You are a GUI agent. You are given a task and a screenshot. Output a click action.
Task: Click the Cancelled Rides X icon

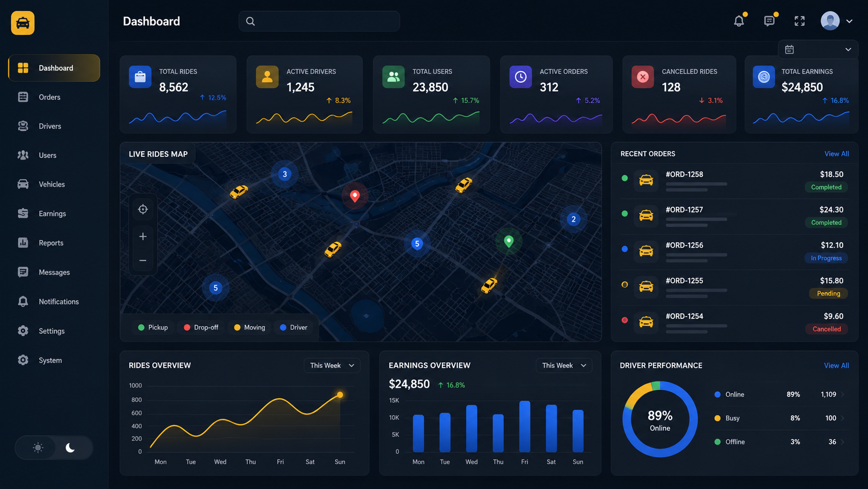click(x=643, y=77)
